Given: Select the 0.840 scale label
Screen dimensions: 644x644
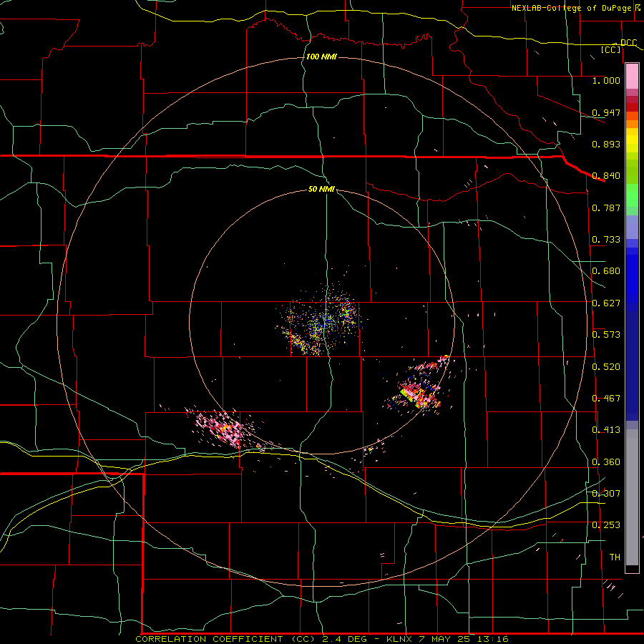Looking at the screenshot, I should (606, 176).
